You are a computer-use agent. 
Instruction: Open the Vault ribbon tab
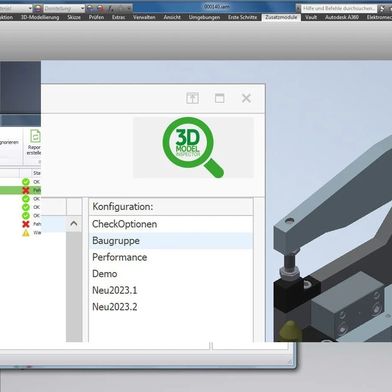pyautogui.click(x=311, y=17)
